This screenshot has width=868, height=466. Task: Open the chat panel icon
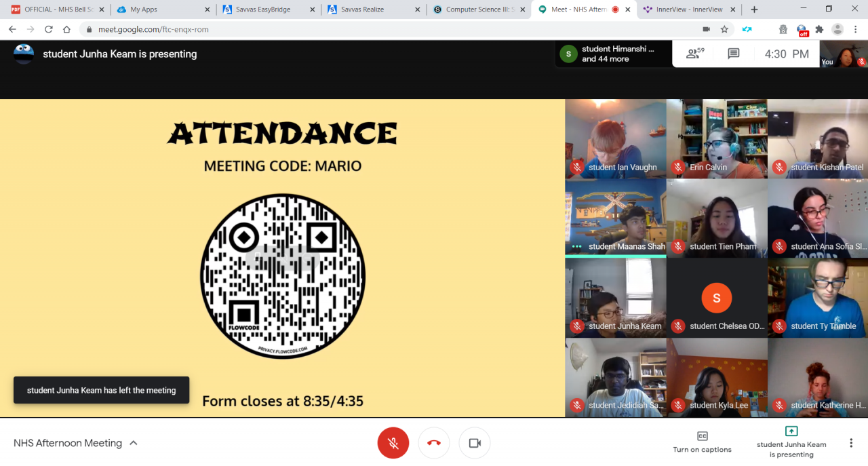(734, 54)
